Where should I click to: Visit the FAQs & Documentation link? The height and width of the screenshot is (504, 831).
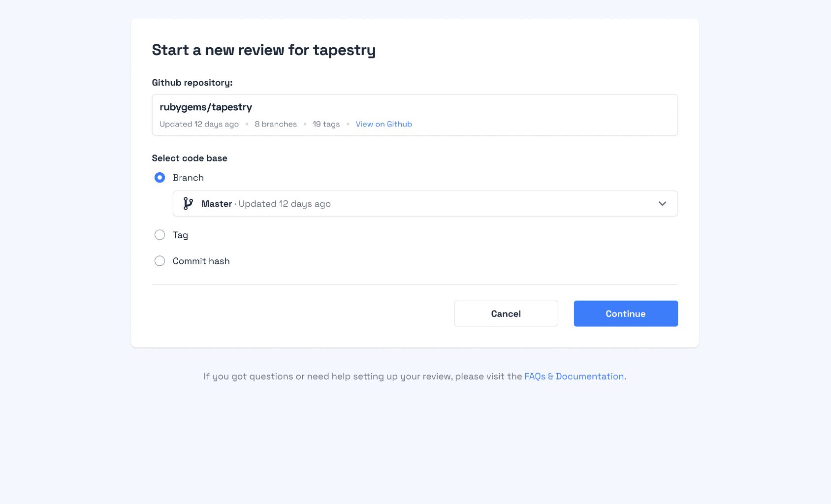pos(574,377)
